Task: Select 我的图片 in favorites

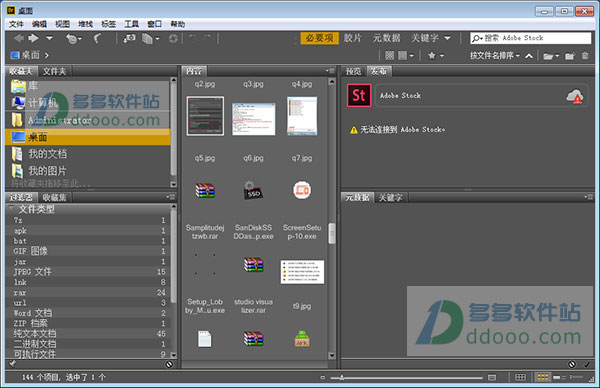Action: (47, 171)
